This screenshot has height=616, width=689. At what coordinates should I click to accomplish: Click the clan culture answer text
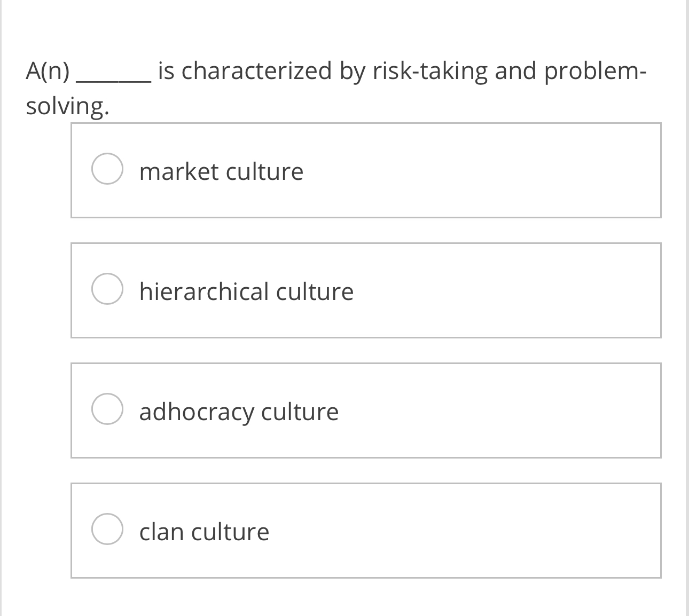[203, 531]
